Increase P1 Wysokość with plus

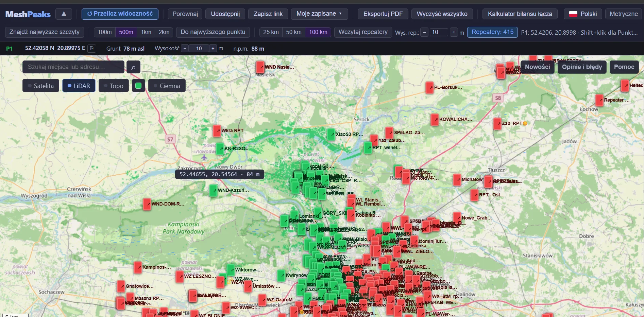(213, 49)
